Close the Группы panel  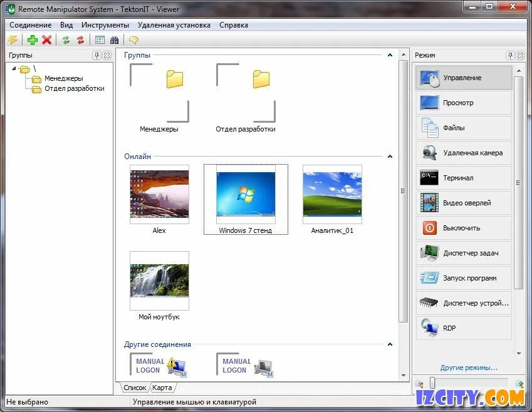pyautogui.click(x=107, y=55)
